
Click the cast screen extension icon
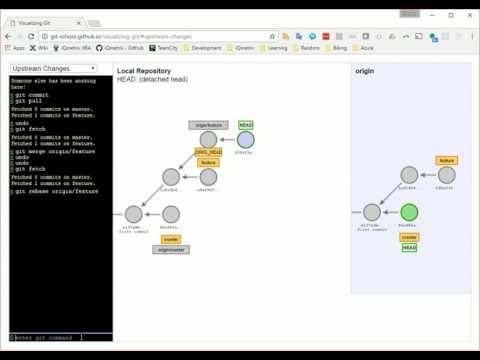tap(419, 36)
